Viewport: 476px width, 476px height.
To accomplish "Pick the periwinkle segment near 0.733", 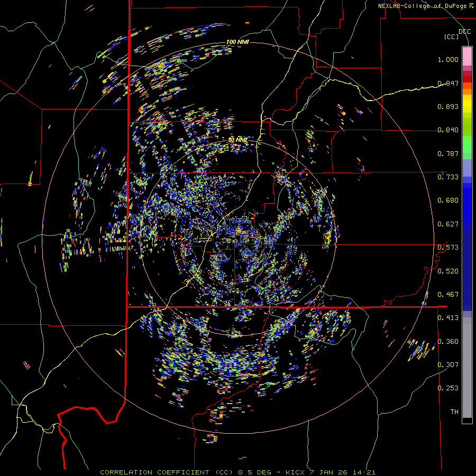I will point(467,168).
